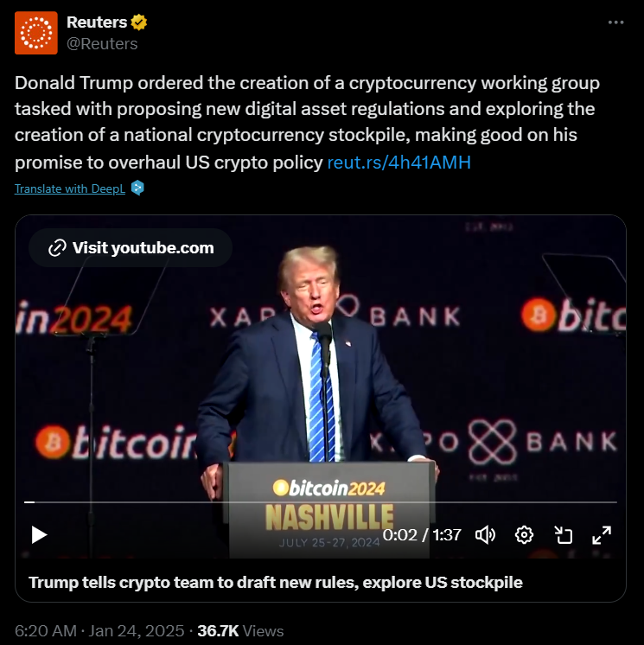
Task: Open the three-dot more options menu
Action: 615,22
